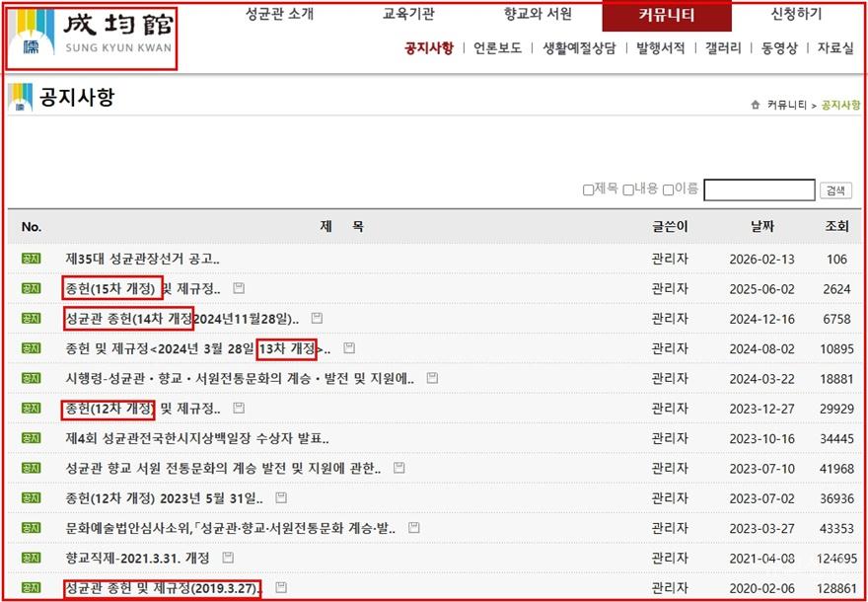Click attachment icon on 2019.3.27 row
The height and width of the screenshot is (602, 868).
(281, 587)
